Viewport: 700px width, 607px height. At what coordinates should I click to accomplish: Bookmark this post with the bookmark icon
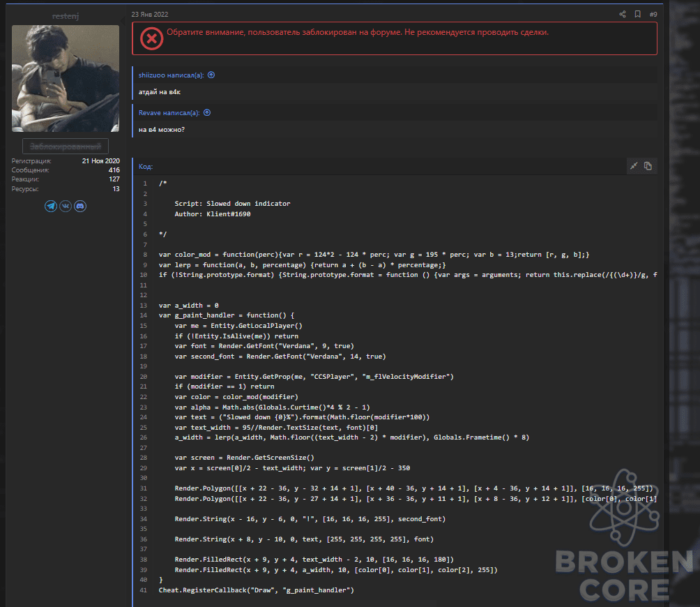coord(637,14)
